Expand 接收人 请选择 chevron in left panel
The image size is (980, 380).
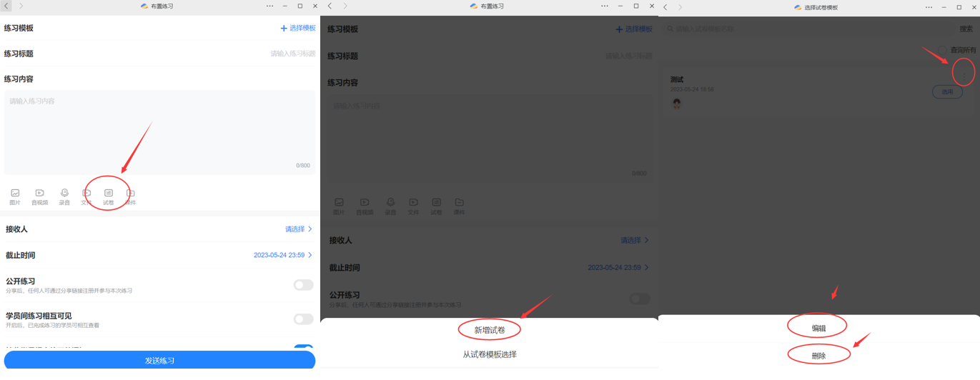tap(310, 229)
